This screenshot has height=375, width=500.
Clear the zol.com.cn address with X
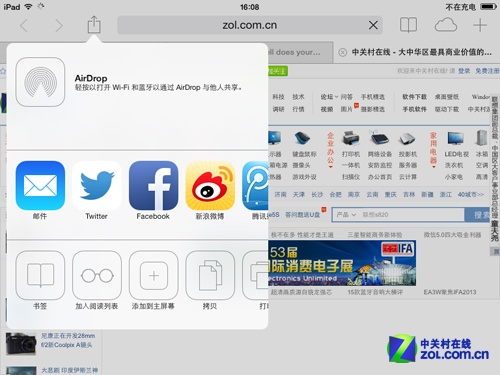point(373,25)
